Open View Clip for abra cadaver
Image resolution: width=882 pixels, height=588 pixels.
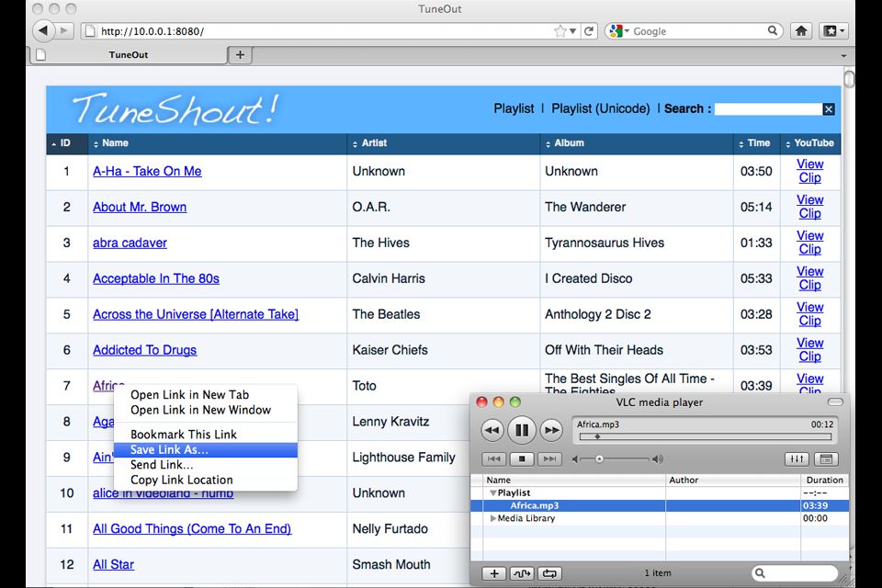pyautogui.click(x=810, y=243)
